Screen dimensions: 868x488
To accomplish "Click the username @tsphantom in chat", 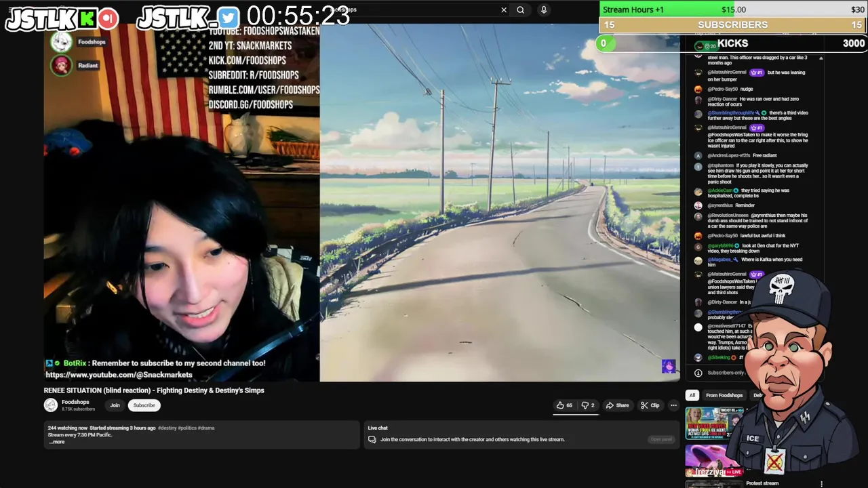I will [x=721, y=165].
